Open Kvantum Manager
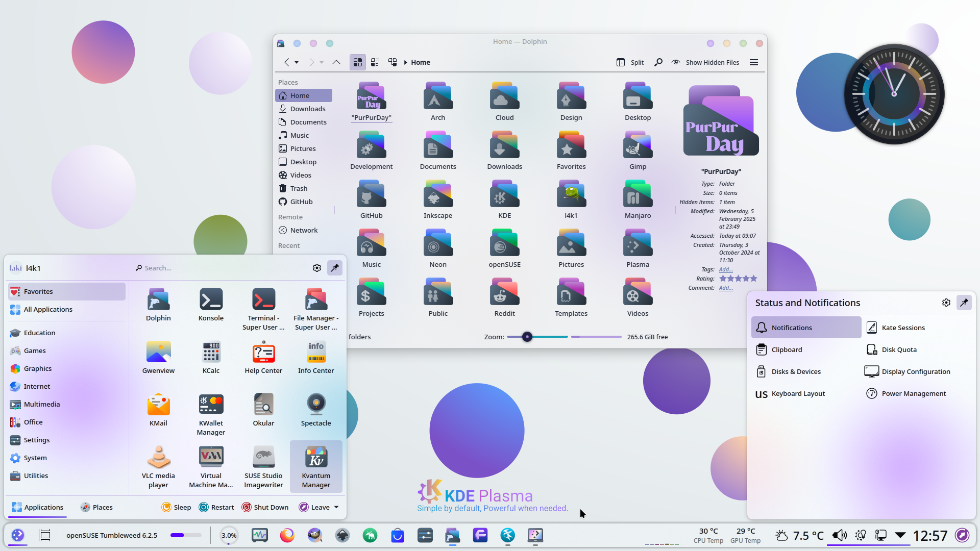Screen dimensions: 980x551 [316, 467]
